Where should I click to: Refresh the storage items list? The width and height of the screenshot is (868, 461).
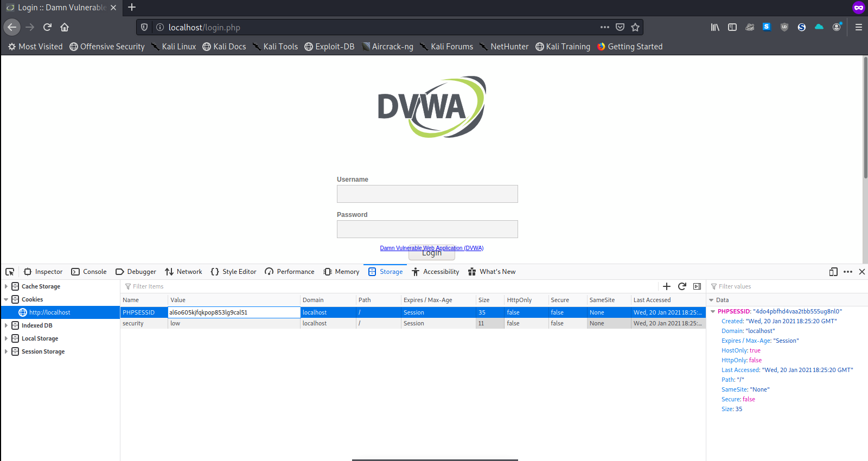pyautogui.click(x=682, y=286)
